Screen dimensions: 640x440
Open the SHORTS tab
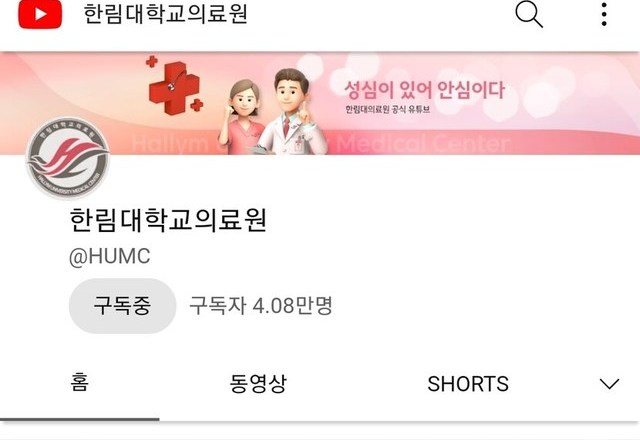[468, 384]
